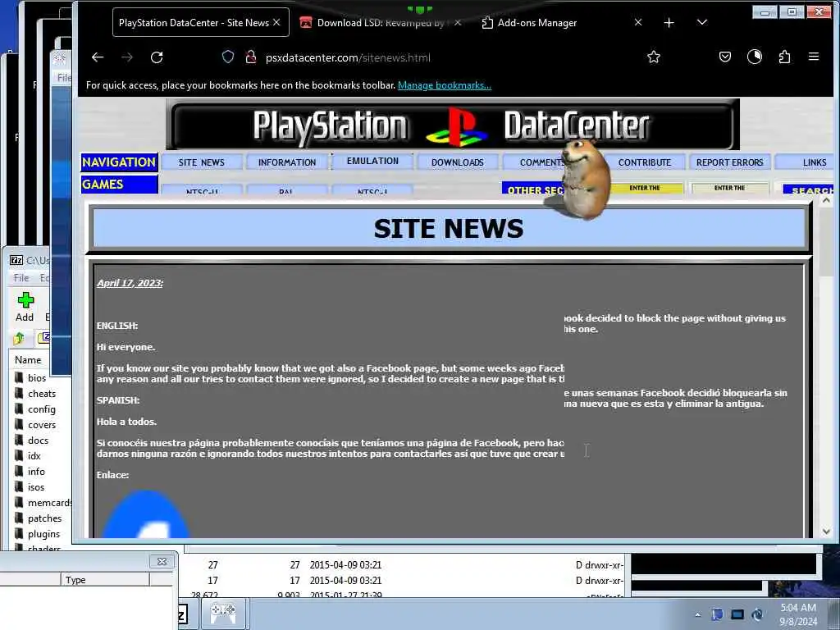Close the Add-ons Manager tab
Viewport: 840px width, 630px height.
(x=638, y=22)
